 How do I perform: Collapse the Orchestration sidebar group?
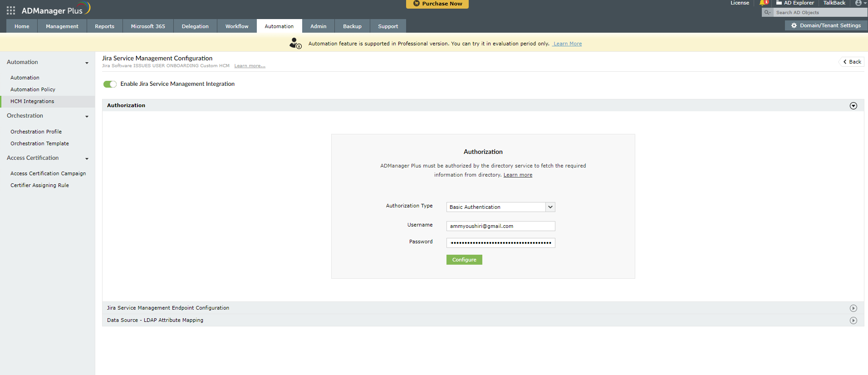[x=87, y=116]
